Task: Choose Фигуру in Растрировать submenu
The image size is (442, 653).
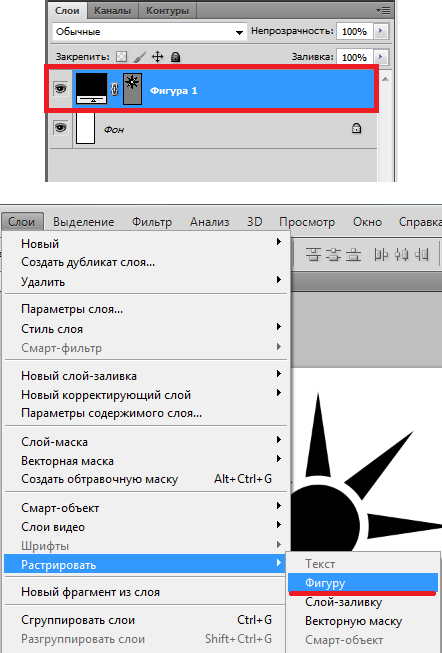Action: click(x=363, y=583)
